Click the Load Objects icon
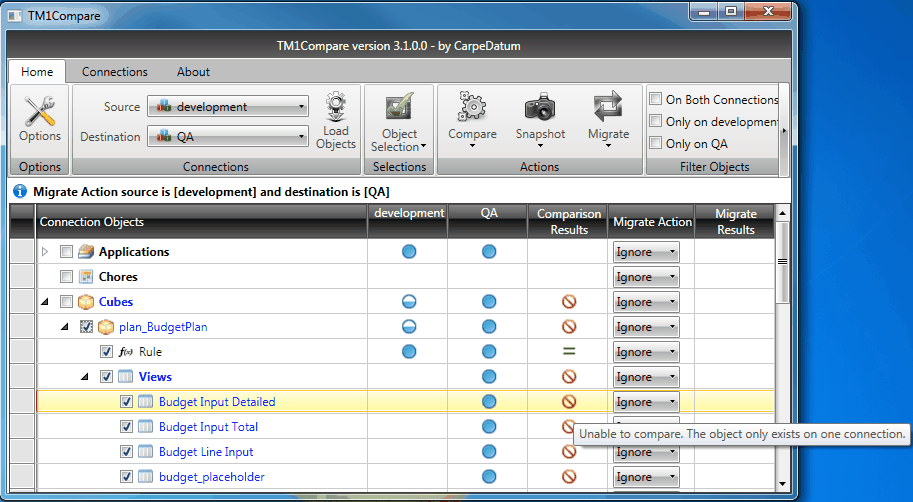 point(336,106)
